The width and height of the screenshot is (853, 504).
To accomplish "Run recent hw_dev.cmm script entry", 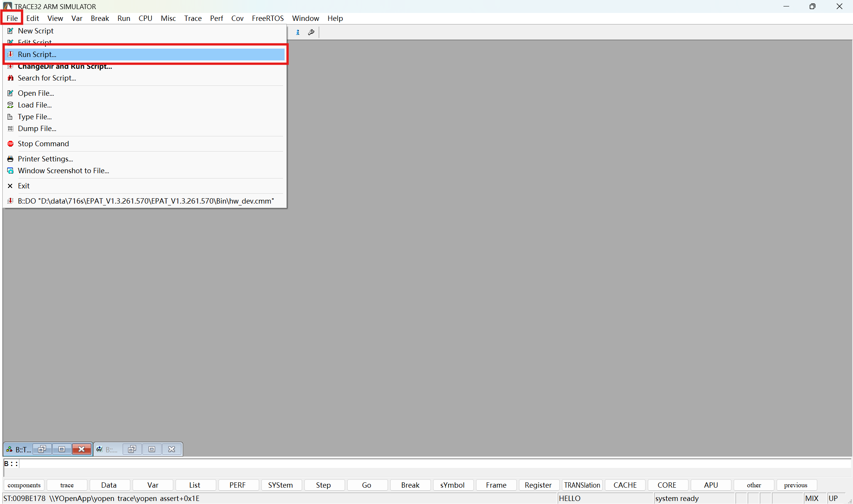I will [x=145, y=201].
